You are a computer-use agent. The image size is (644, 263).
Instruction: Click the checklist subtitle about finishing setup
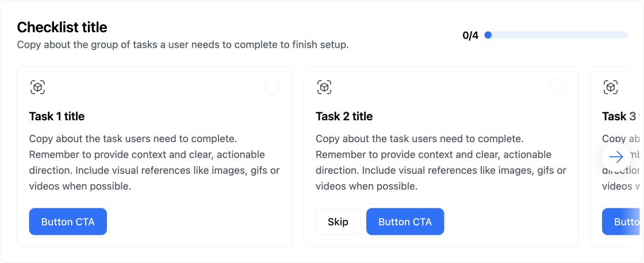point(182,44)
